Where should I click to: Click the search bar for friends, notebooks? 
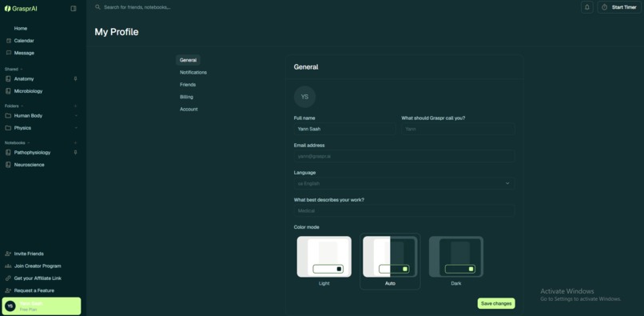pyautogui.click(x=137, y=7)
